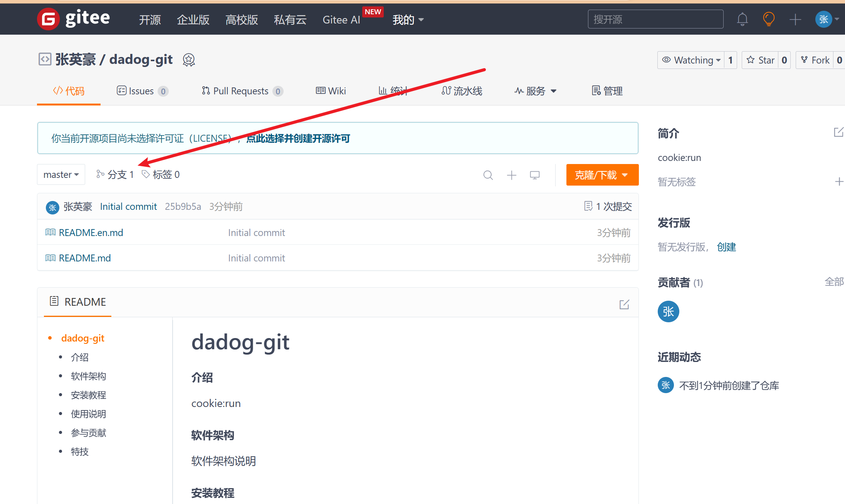Click the orange lightbulb icon

768,19
